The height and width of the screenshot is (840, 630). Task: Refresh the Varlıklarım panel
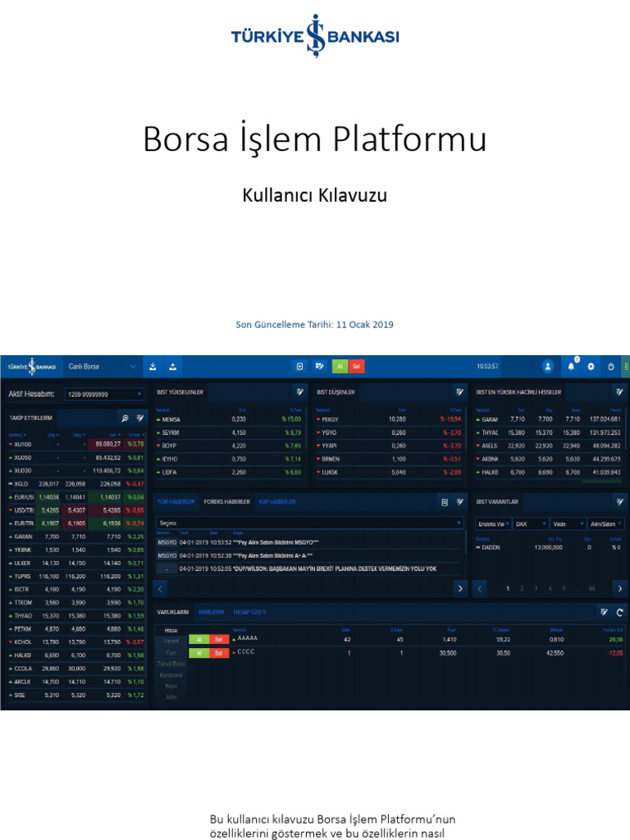click(620, 612)
